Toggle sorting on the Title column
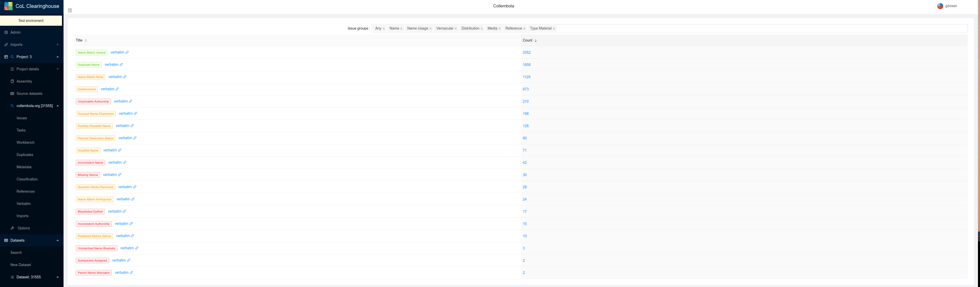The width and height of the screenshot is (980, 287). click(x=85, y=40)
